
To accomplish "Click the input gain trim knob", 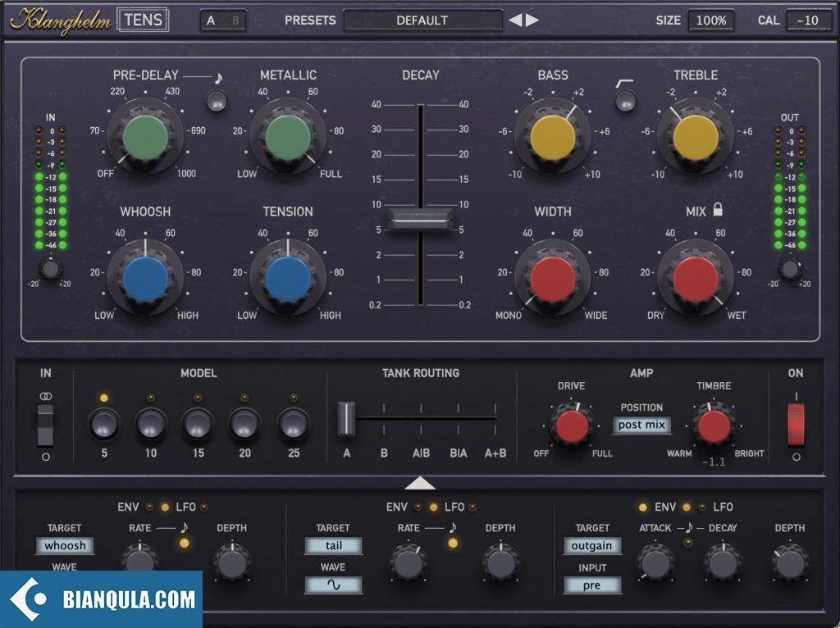I will [x=50, y=269].
